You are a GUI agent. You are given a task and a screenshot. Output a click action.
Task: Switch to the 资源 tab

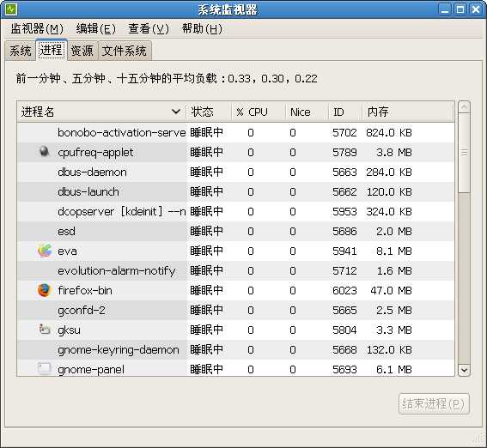click(82, 51)
